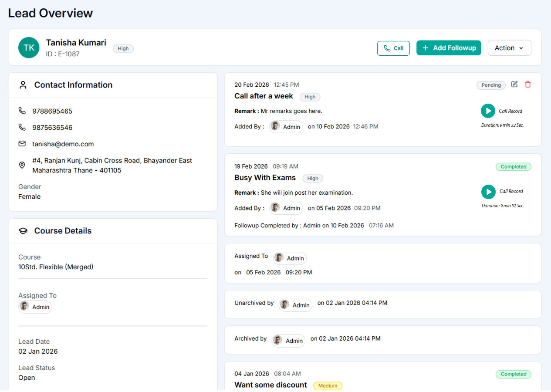This screenshot has width=551, height=392.
Task: Click phone icon beside 9788695465
Action: click(22, 111)
